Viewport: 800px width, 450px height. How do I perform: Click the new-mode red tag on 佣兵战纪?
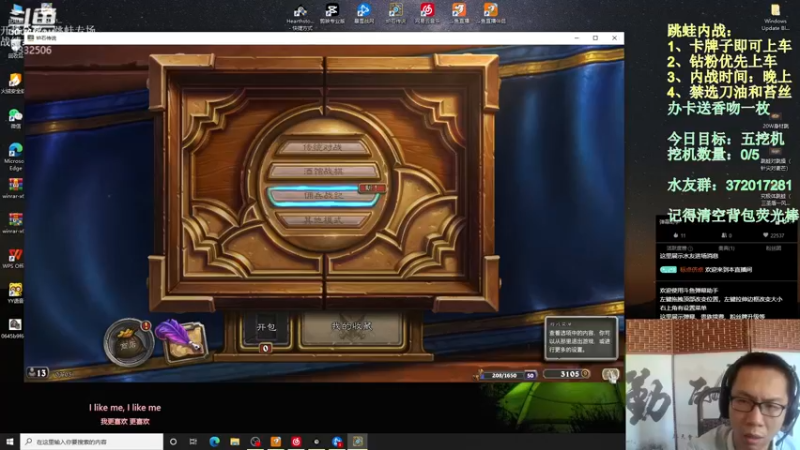[372, 188]
